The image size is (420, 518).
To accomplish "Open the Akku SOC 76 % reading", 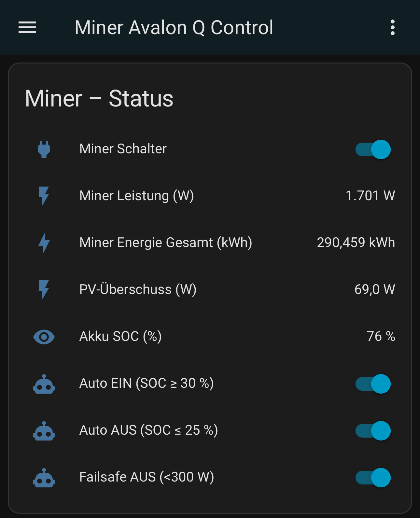I will [x=381, y=337].
